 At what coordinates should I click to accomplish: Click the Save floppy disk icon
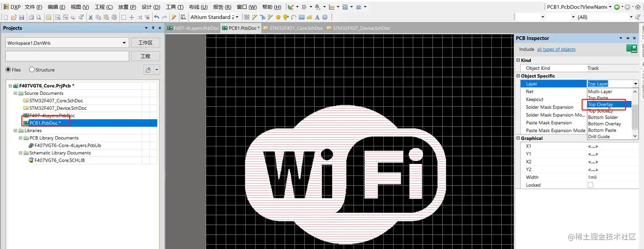21,17
